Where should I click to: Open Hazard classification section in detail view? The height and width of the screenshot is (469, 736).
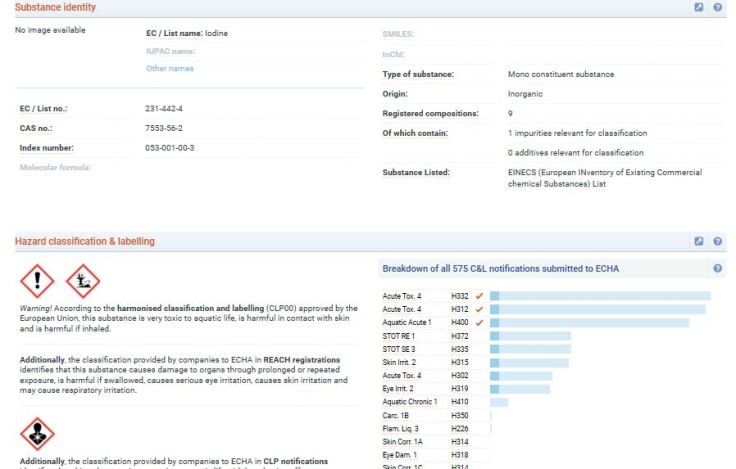pos(699,242)
